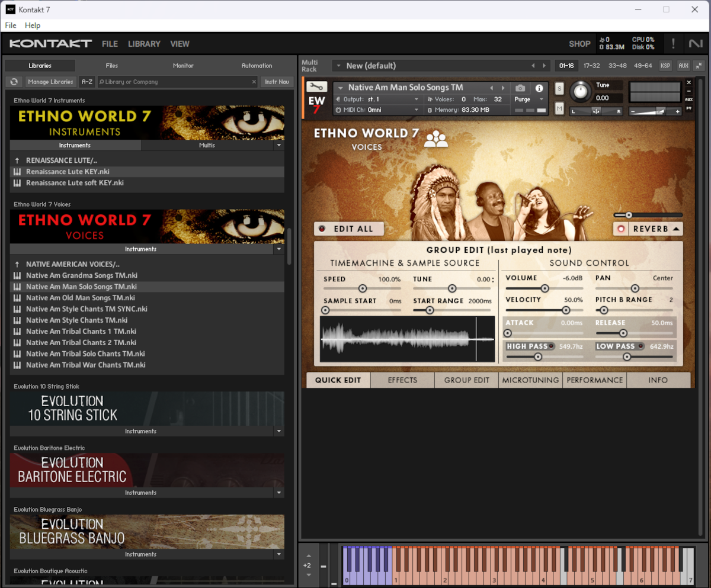Switch to the Files browser tab

pos(112,66)
